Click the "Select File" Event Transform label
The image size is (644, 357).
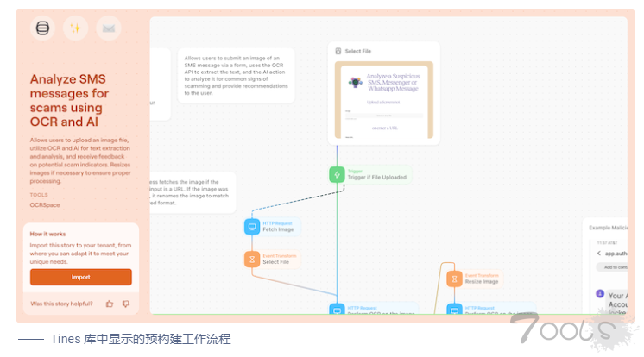(276, 262)
